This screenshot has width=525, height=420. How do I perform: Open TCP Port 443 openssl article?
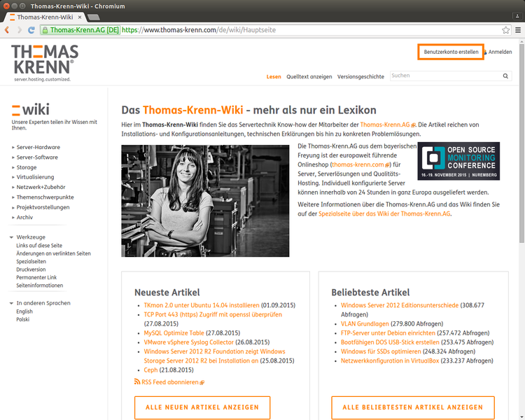tap(213, 314)
